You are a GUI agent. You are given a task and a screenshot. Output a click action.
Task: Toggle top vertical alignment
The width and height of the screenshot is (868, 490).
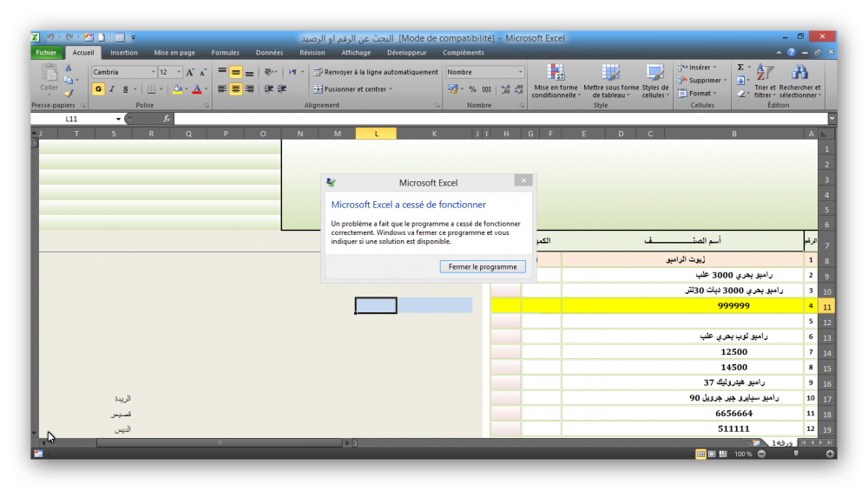[222, 72]
